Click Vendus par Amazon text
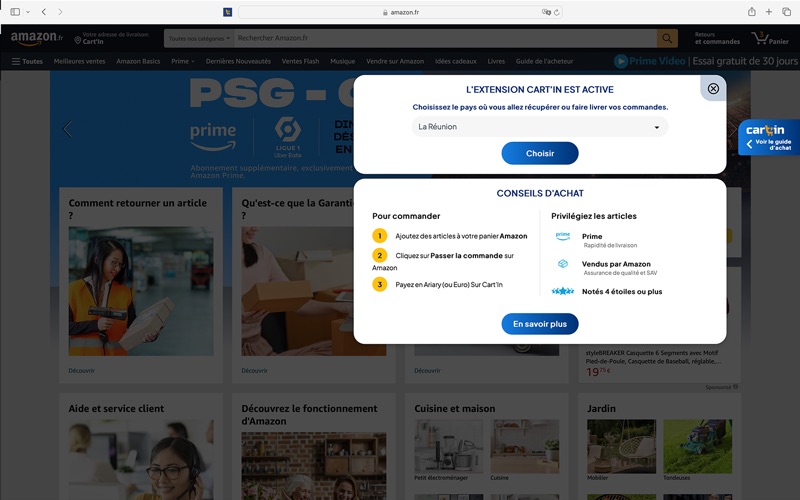The image size is (800, 500). pos(616,264)
